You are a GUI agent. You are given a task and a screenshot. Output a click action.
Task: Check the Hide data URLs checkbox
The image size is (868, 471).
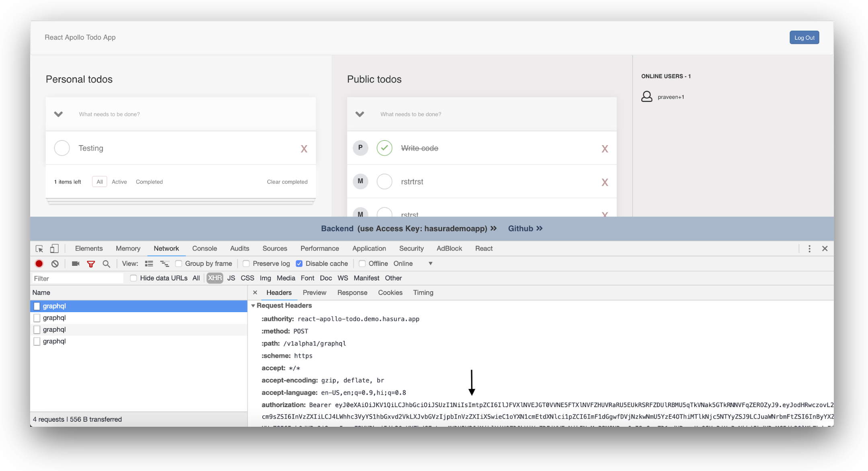133,278
